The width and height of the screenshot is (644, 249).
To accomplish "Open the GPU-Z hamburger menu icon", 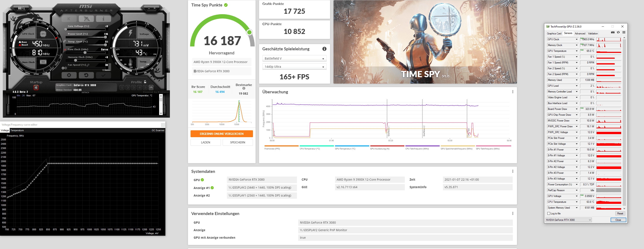I will [624, 32].
